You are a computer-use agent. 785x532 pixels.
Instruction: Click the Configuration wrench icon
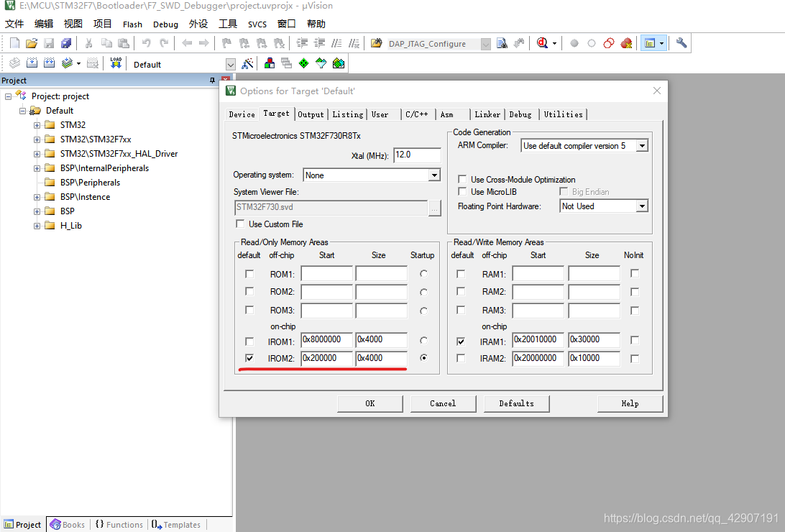681,43
